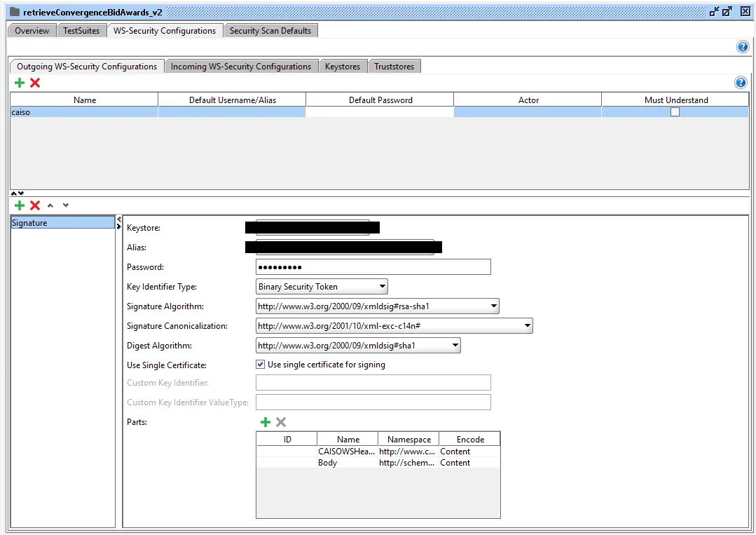This screenshot has width=756, height=535.
Task: Switch to the Keystores tab
Action: (343, 66)
